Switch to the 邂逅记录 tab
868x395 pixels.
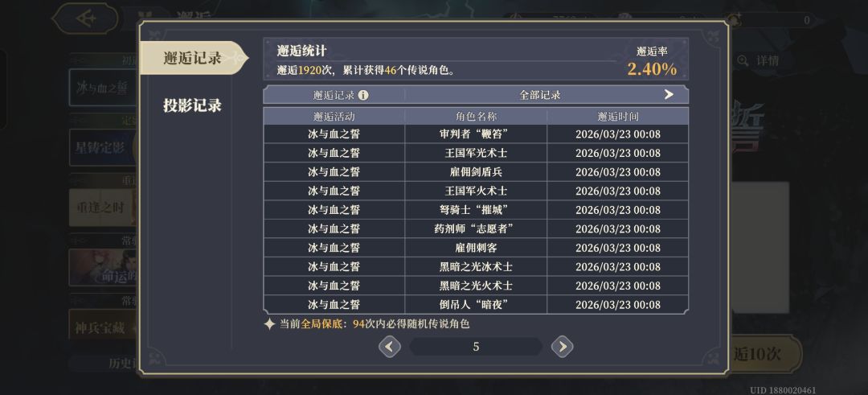(x=193, y=58)
